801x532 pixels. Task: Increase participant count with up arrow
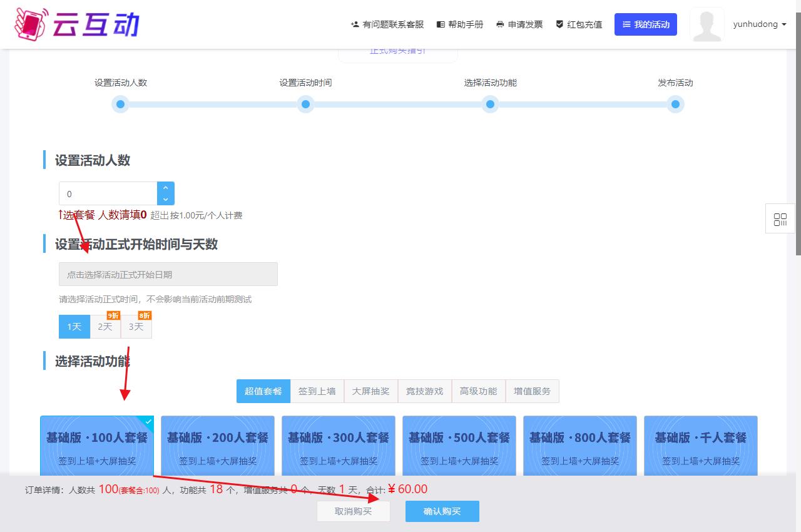point(165,188)
